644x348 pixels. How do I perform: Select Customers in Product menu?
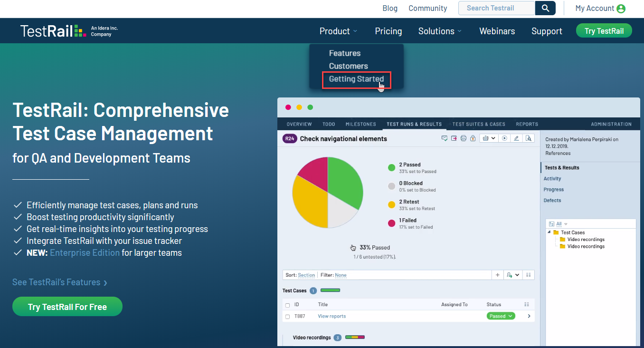pos(349,66)
